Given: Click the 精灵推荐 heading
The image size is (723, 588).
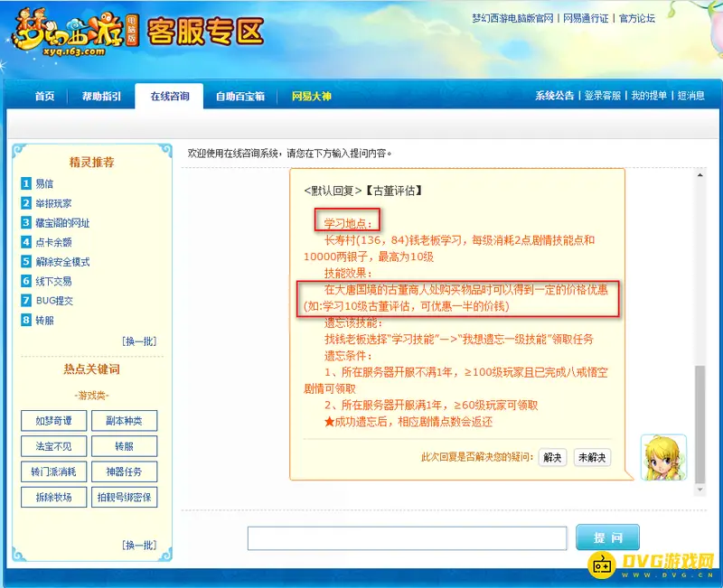Looking at the screenshot, I should click(x=92, y=163).
